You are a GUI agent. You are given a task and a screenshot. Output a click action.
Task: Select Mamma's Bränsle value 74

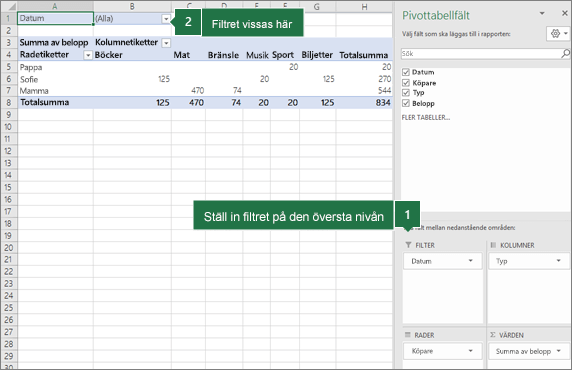[224, 90]
